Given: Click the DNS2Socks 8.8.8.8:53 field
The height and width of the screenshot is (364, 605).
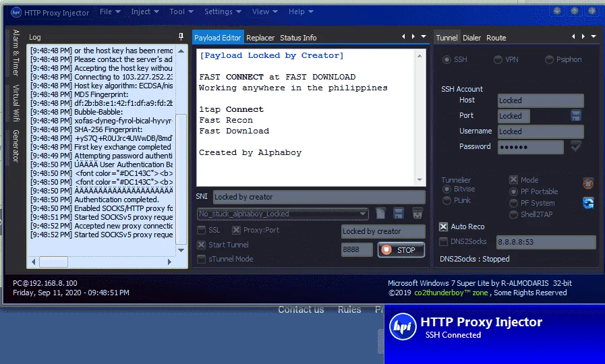Looking at the screenshot, I should tap(546, 242).
